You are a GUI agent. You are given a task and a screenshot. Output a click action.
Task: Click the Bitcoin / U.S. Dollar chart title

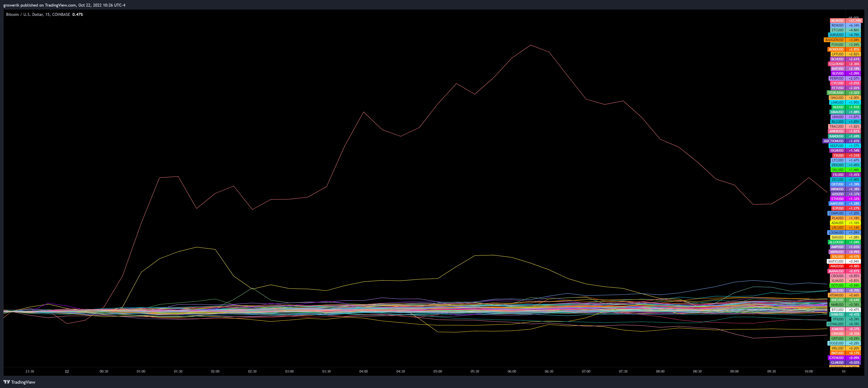tap(38, 15)
